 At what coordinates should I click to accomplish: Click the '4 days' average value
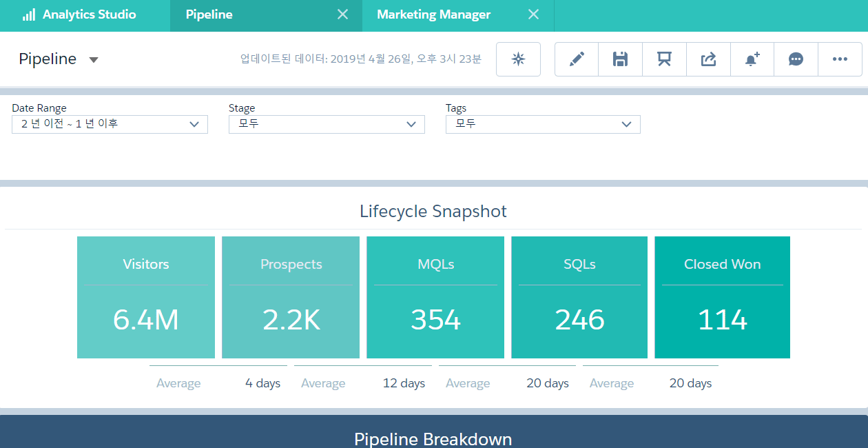[263, 383]
